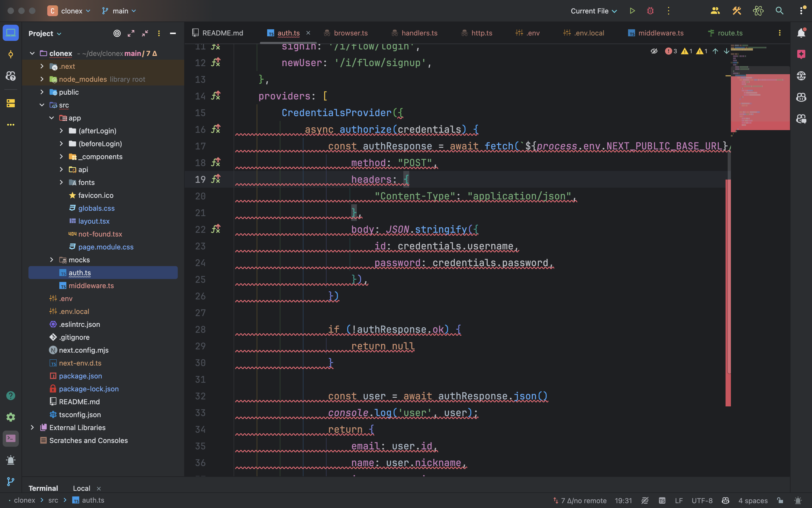Expand all in Project panel

tap(131, 33)
